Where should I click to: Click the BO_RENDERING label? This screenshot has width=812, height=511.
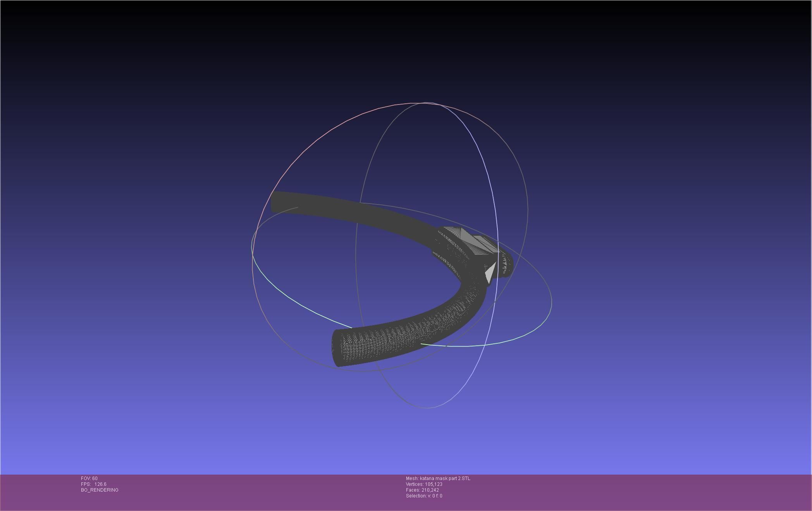100,490
